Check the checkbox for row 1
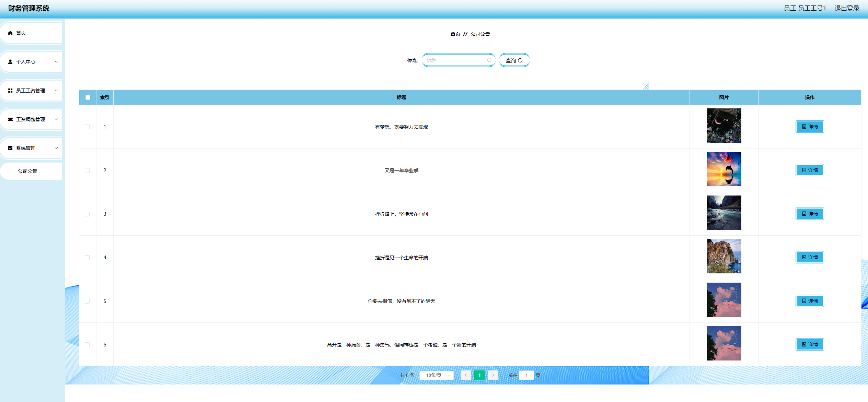The height and width of the screenshot is (402, 868). coord(87,127)
